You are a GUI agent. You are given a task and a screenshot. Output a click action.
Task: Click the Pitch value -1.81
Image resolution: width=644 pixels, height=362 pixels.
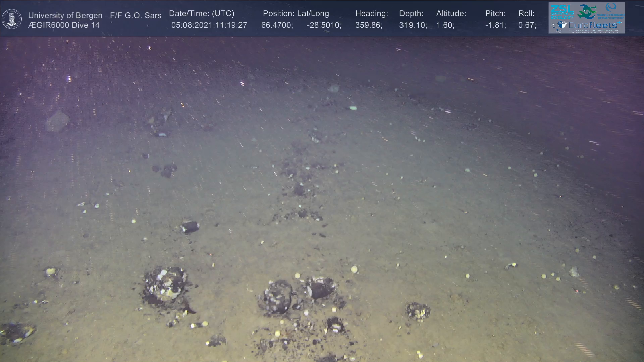click(x=495, y=25)
